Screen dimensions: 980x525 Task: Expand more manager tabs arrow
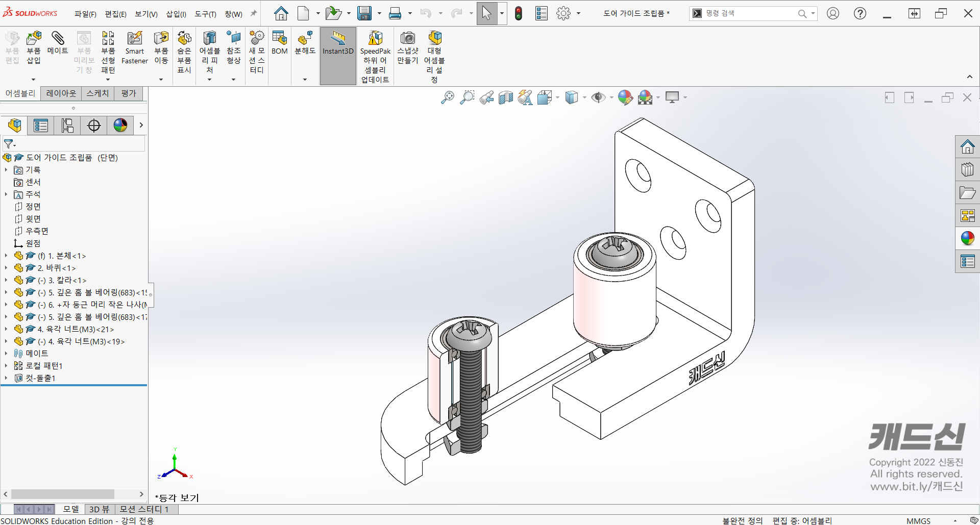point(141,126)
